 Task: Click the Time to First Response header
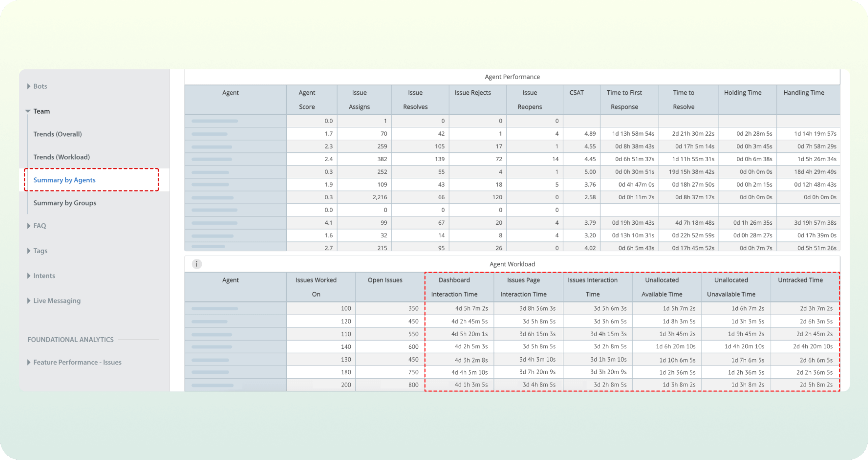(624, 99)
